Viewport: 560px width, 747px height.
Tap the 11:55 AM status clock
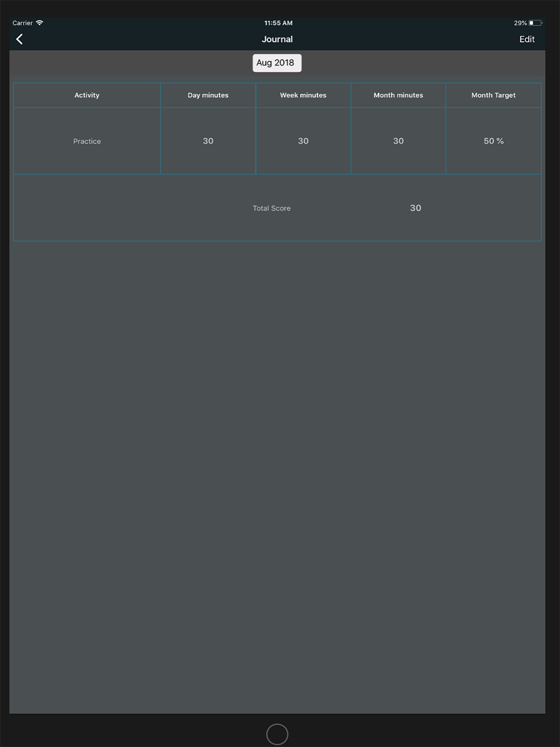click(278, 23)
